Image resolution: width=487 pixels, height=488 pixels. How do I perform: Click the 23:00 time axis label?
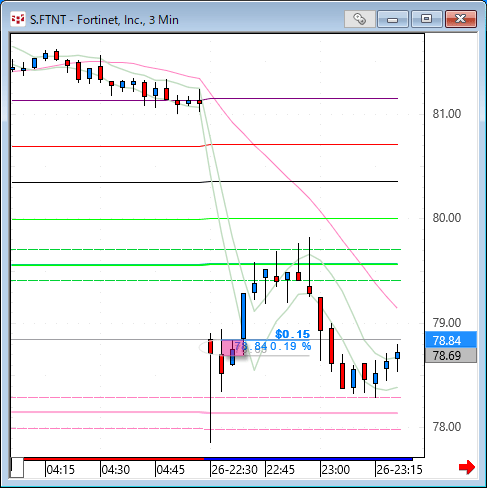pyautogui.click(x=336, y=470)
